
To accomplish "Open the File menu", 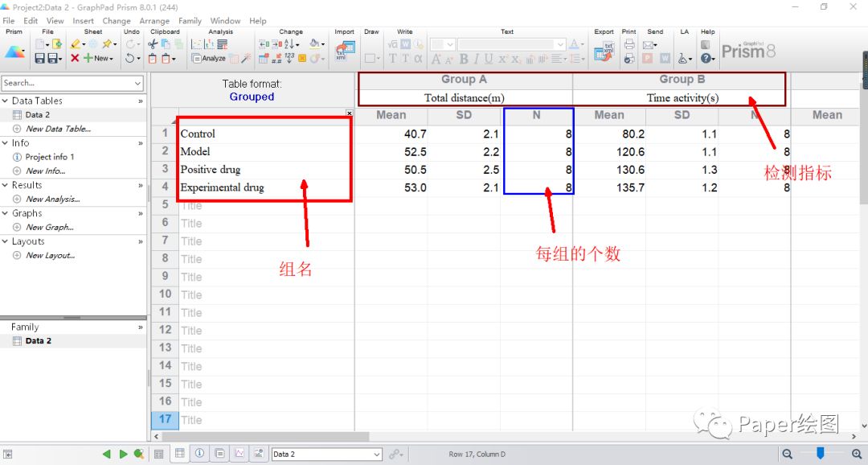I will pyautogui.click(x=9, y=20).
